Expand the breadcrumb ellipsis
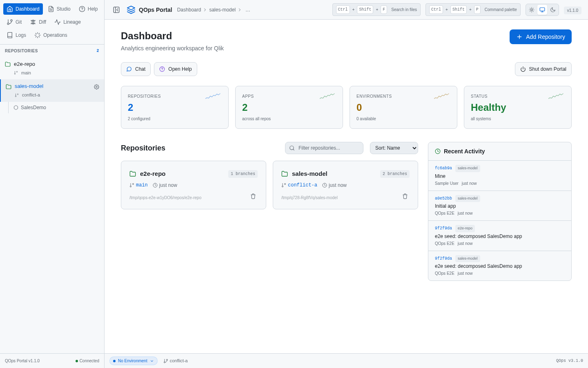Screen dimensions: 588x368 [248, 10]
